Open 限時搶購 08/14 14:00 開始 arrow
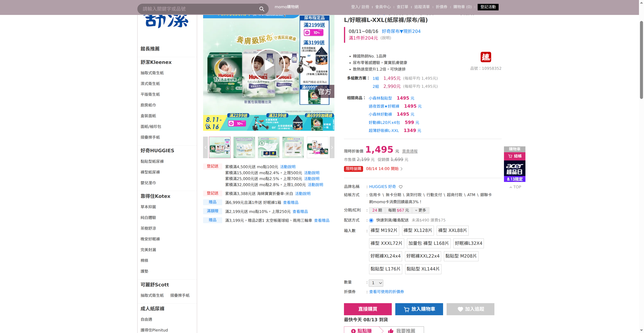644x333 pixels. pyautogui.click(x=401, y=169)
